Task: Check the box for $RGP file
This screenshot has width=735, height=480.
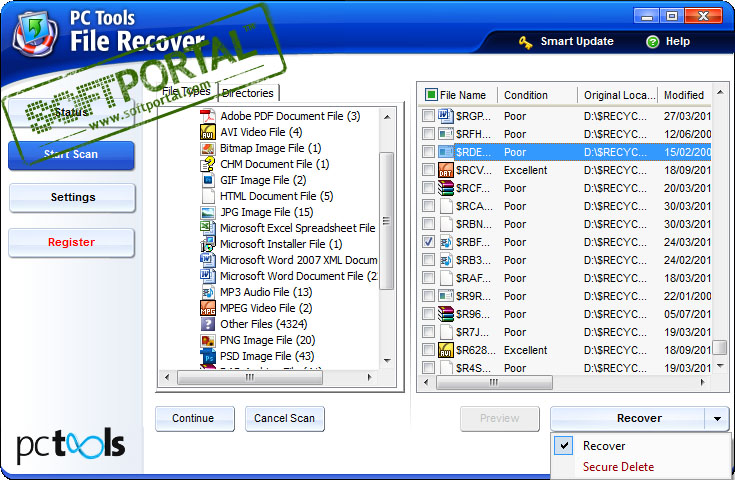Action: 428,116
